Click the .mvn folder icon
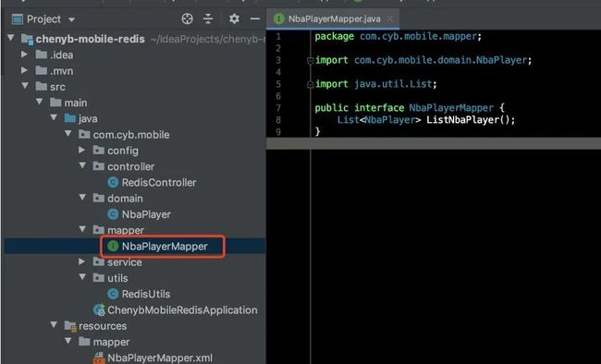This screenshot has height=364, width=601. click(42, 71)
